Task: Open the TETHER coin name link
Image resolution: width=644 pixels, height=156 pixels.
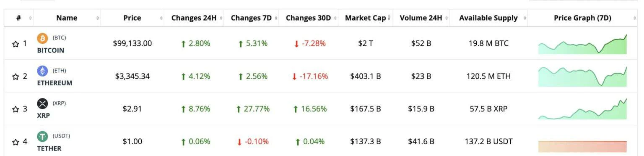Action: [x=49, y=148]
